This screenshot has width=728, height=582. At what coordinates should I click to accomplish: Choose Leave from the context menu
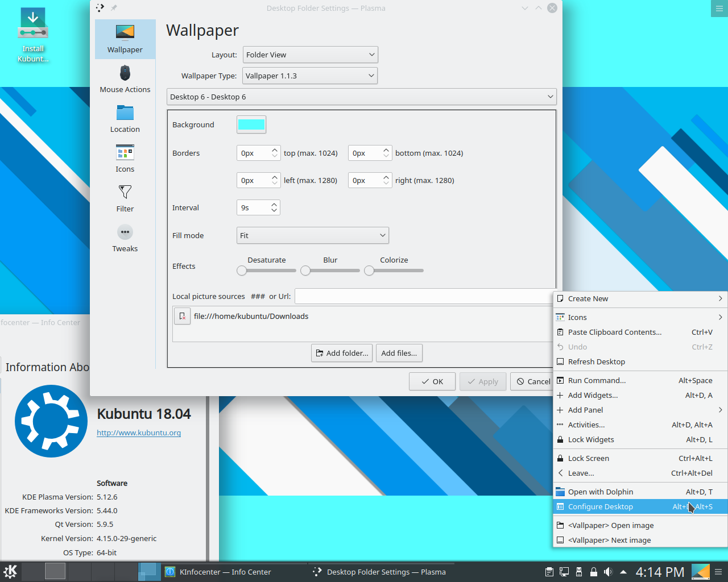[x=640, y=473]
